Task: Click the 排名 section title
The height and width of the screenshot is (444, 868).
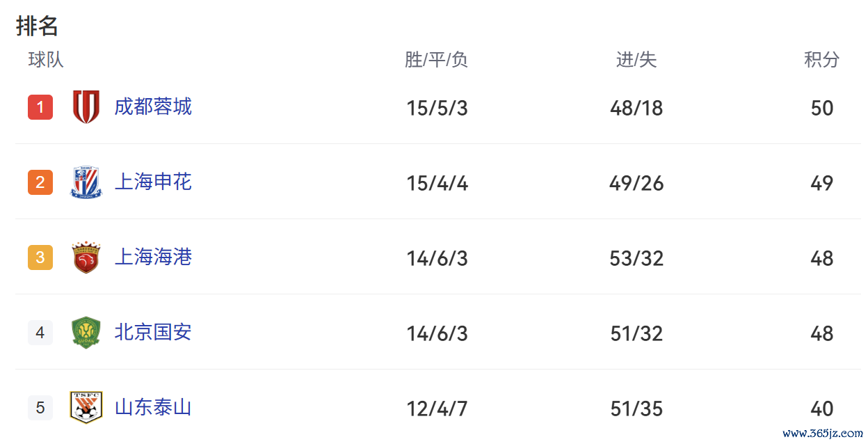Action: [x=37, y=26]
